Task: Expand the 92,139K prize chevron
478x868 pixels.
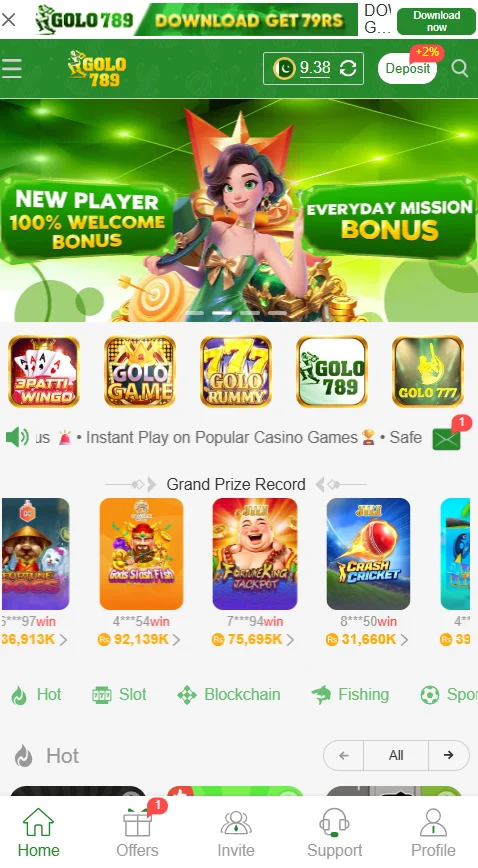Action: (176, 640)
